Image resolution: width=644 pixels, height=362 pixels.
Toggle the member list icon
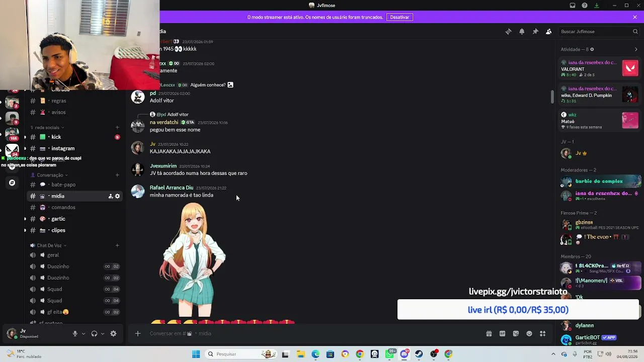tap(549, 31)
